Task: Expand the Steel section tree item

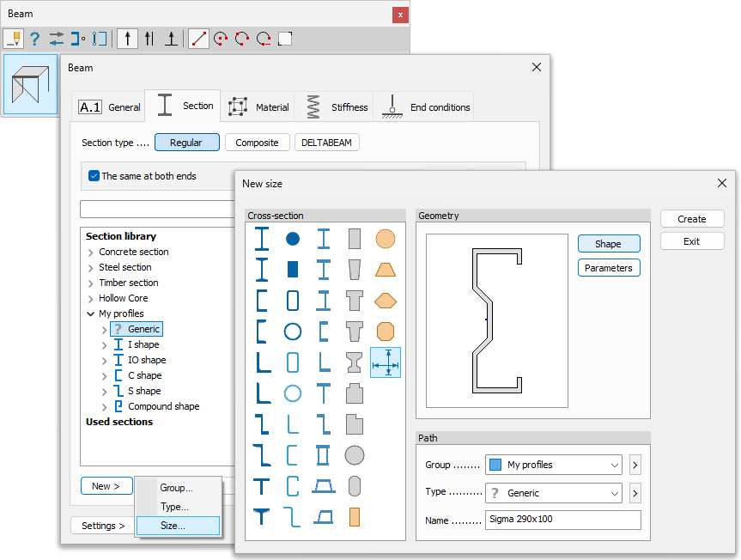Action: click(92, 267)
